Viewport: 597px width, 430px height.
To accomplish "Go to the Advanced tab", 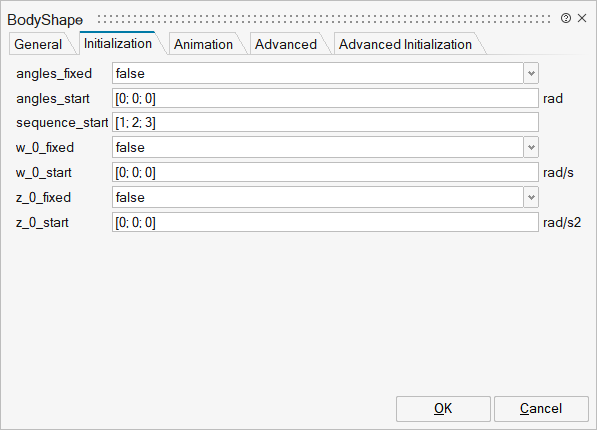I will tap(286, 44).
